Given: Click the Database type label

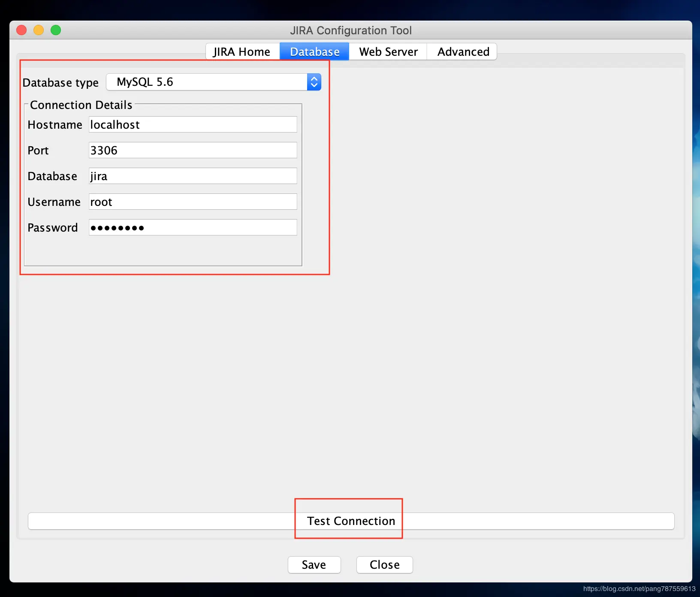Looking at the screenshot, I should point(60,82).
